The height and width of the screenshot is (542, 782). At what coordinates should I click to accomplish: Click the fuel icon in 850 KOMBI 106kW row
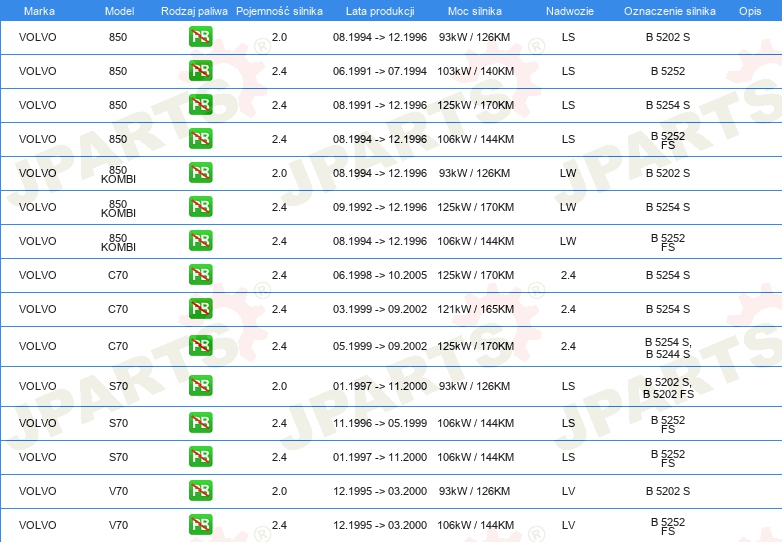pos(200,240)
